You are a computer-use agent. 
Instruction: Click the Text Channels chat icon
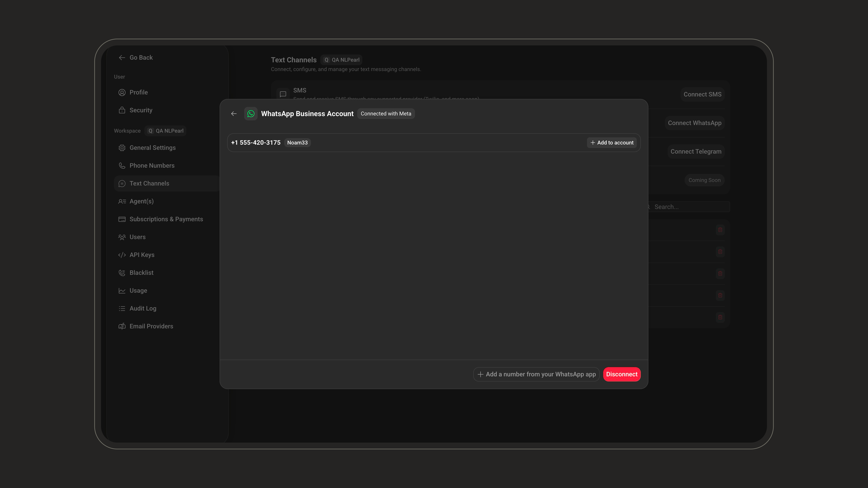pyautogui.click(x=122, y=184)
